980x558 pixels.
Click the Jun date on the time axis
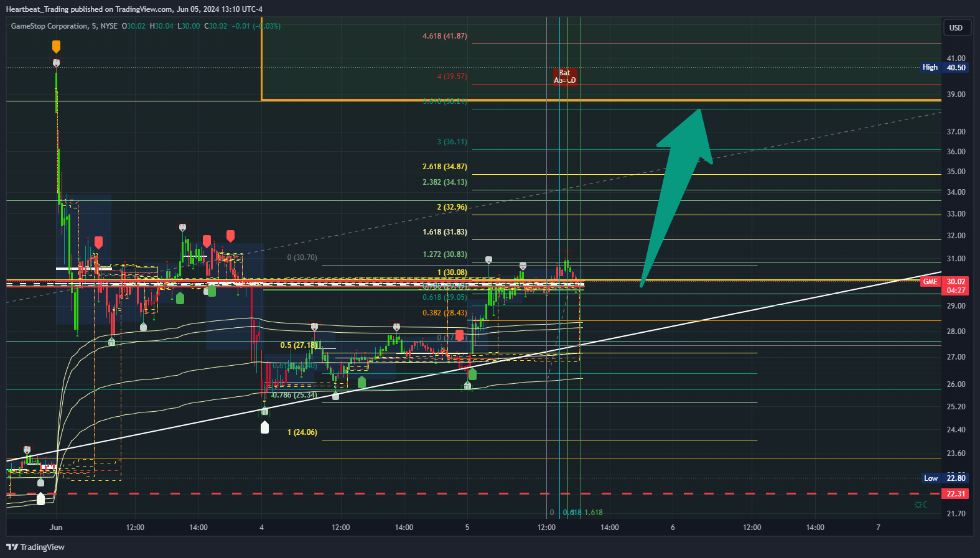coord(56,528)
